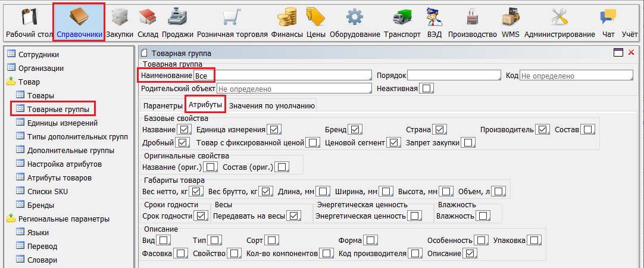Disable the Передавать на весы checkbox

coord(293,216)
